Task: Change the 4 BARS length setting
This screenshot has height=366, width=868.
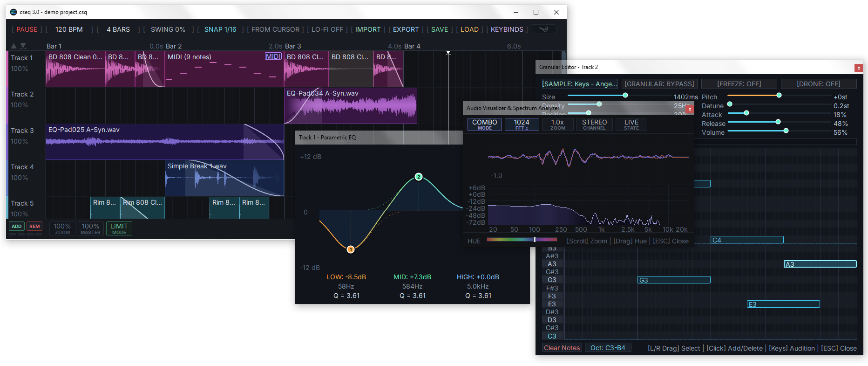Action: pos(118,29)
